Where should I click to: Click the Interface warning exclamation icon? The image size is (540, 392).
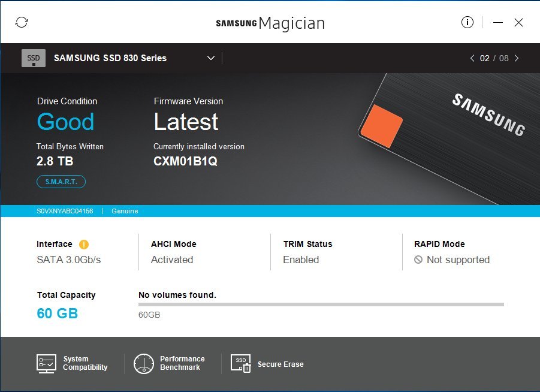point(84,244)
